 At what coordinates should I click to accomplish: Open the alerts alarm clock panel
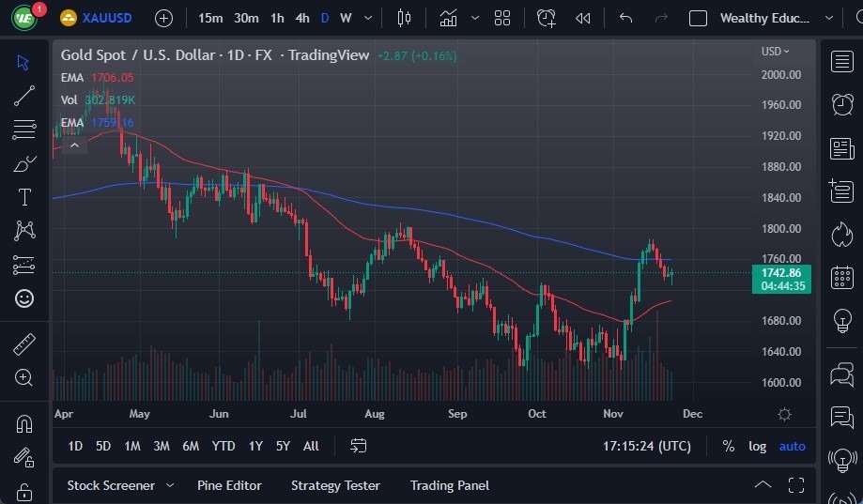tap(841, 104)
